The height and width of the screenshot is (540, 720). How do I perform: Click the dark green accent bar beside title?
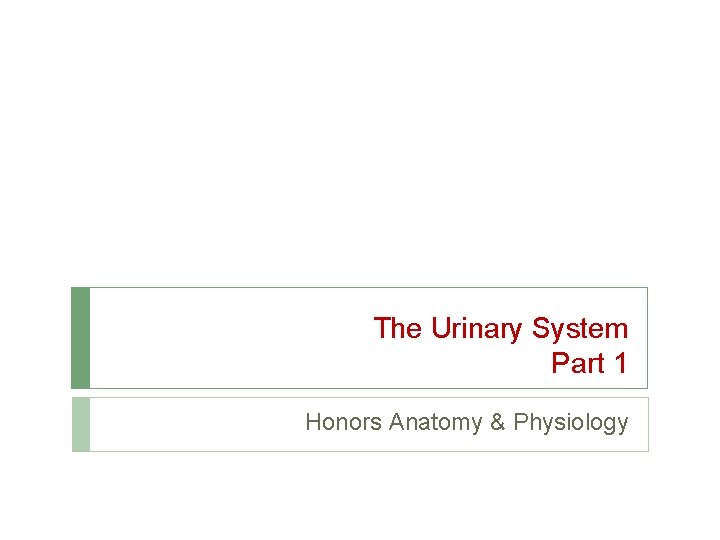click(x=80, y=338)
